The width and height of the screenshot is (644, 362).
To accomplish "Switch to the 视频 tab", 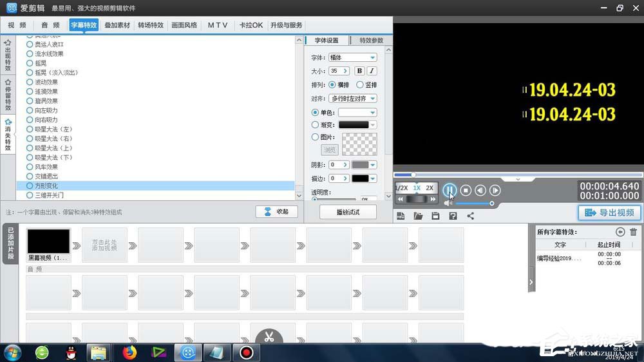I will pos(17,25).
